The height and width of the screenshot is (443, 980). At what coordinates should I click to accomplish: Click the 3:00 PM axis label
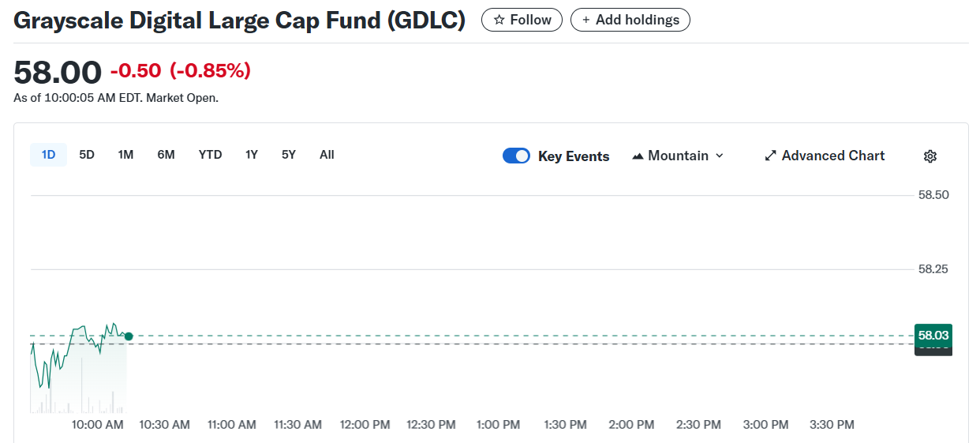pyautogui.click(x=765, y=425)
